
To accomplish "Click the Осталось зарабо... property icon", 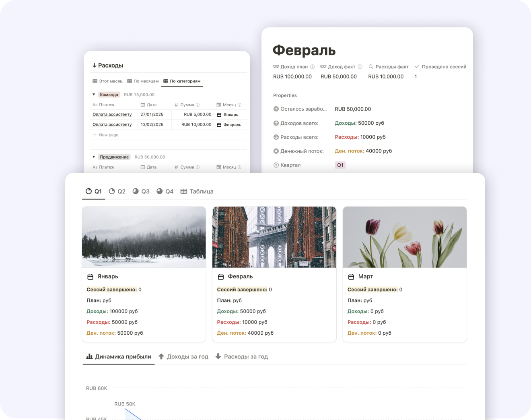I will pos(276,109).
